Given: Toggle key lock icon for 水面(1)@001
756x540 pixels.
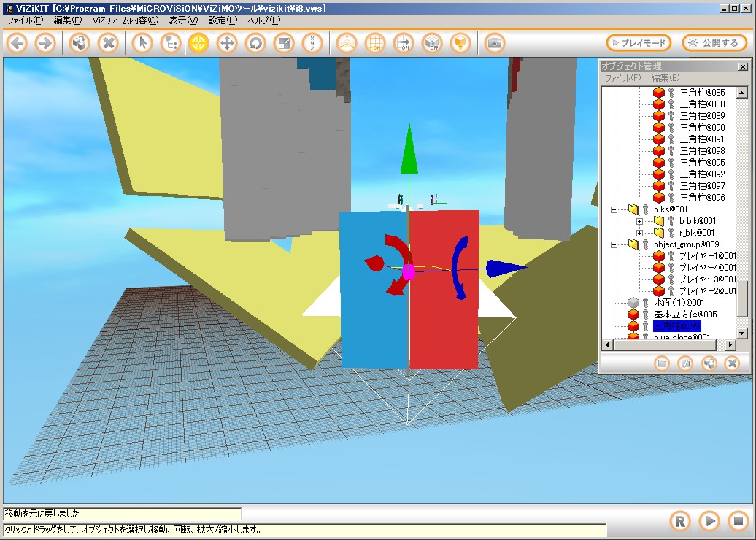Looking at the screenshot, I should pyautogui.click(x=646, y=303).
